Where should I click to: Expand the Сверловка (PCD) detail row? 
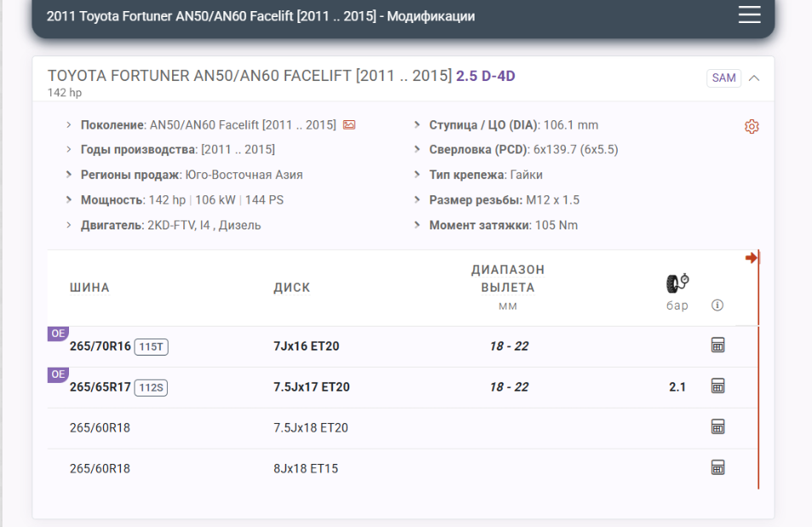[418, 150]
